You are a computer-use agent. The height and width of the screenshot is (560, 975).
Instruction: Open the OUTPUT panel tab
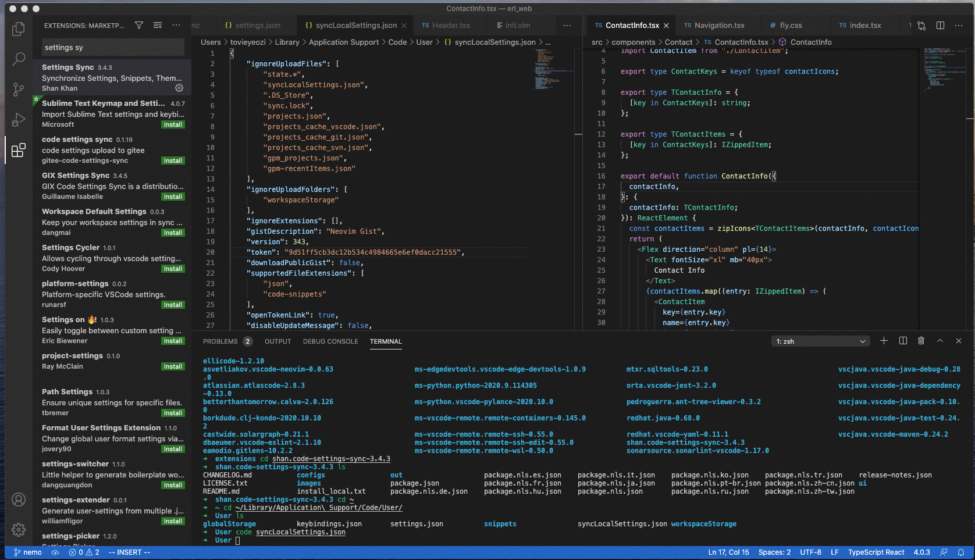(277, 341)
